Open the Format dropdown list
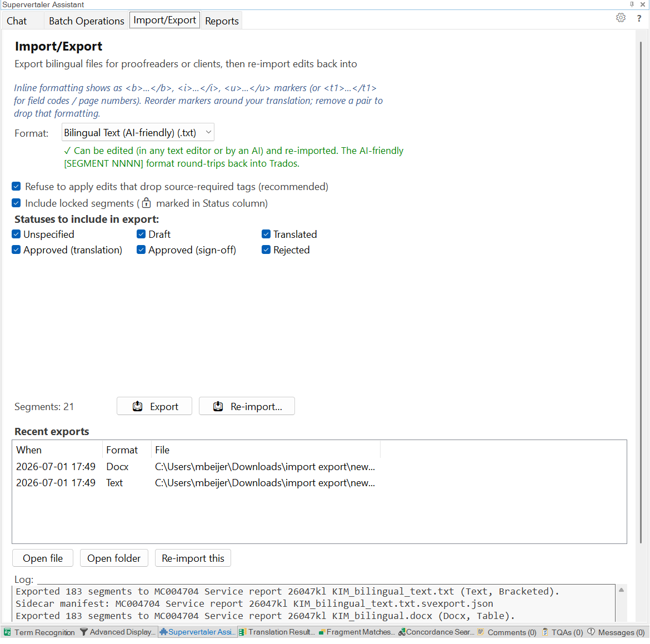 point(138,132)
